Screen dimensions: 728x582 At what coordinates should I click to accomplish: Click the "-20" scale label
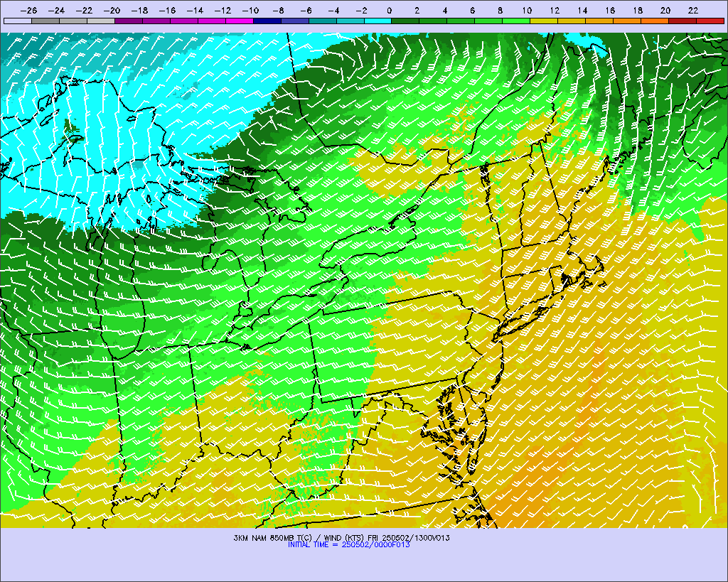[x=112, y=10]
